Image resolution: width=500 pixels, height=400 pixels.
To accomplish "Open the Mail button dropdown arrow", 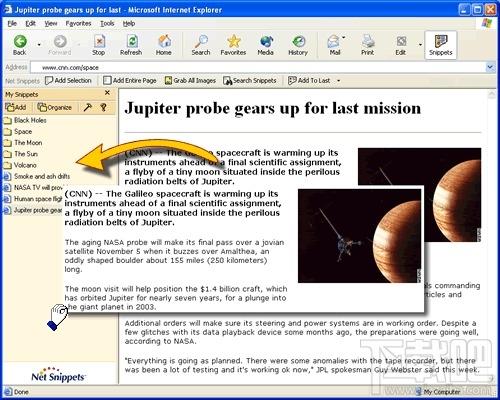I will click(344, 37).
